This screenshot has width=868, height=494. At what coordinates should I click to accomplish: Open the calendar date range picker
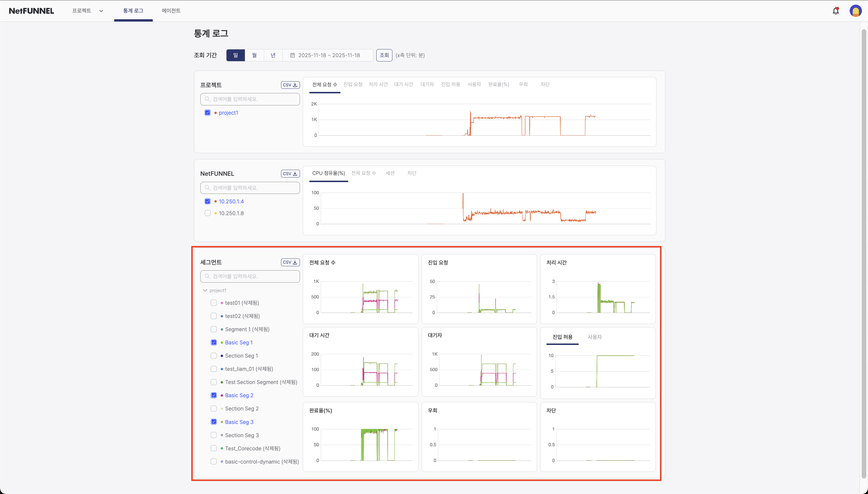[x=293, y=55]
